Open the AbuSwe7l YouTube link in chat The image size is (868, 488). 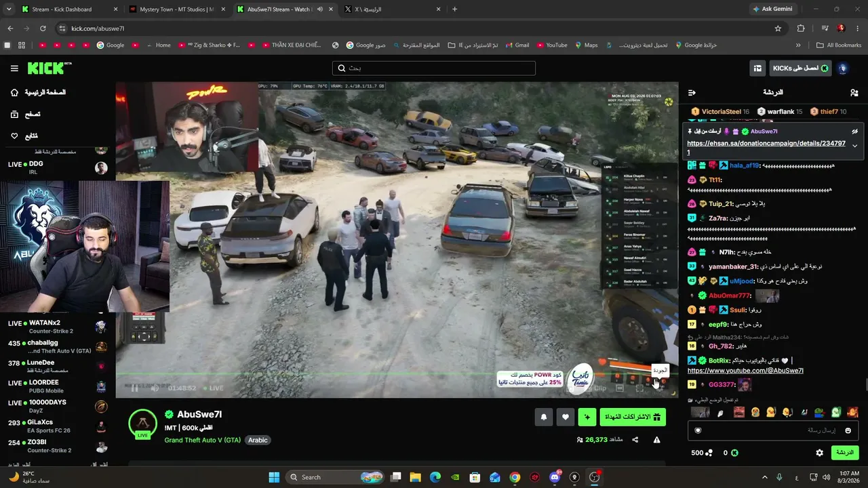coord(745,371)
